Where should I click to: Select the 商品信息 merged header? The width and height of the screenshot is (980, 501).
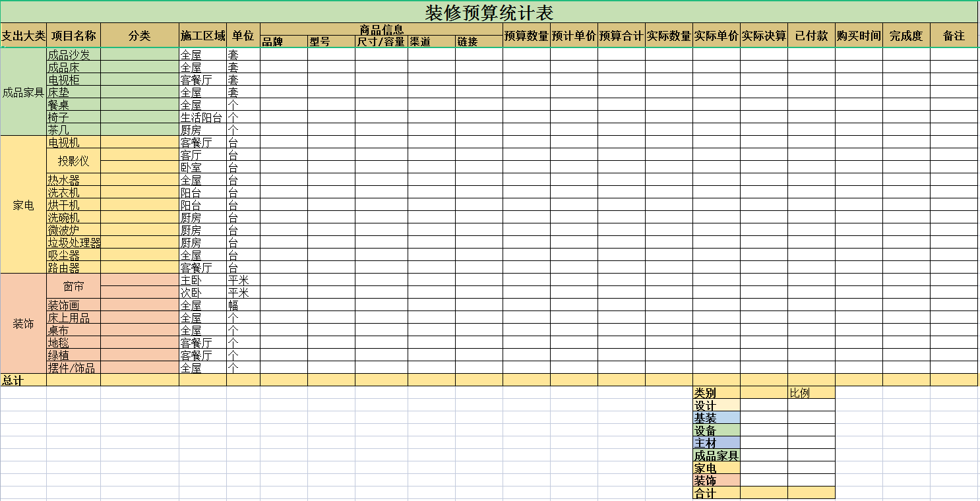pyautogui.click(x=381, y=30)
